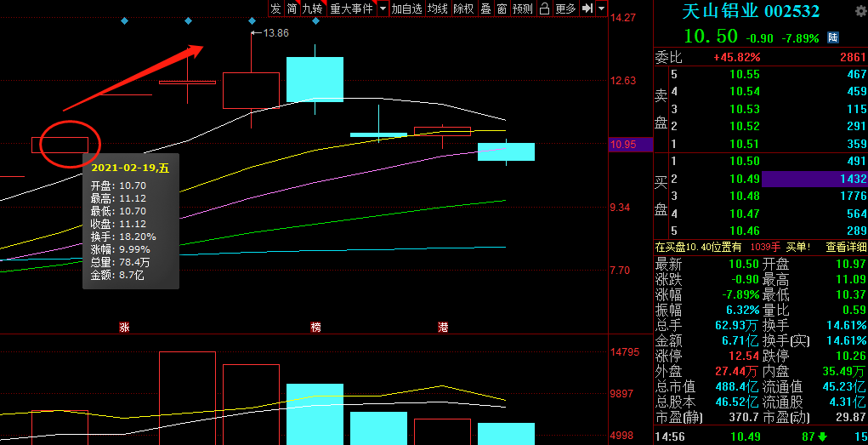Open the 重大事件 major events option
The image size is (868, 445).
351,9
